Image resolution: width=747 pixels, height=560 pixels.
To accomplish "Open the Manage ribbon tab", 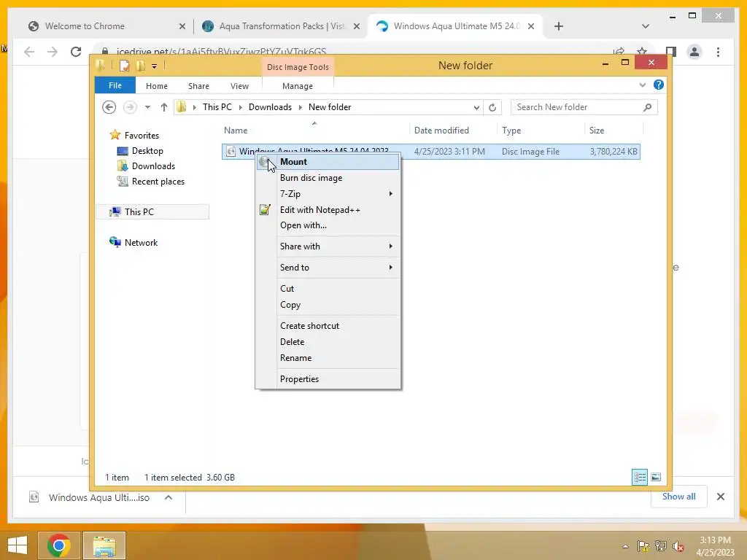I will (x=298, y=86).
